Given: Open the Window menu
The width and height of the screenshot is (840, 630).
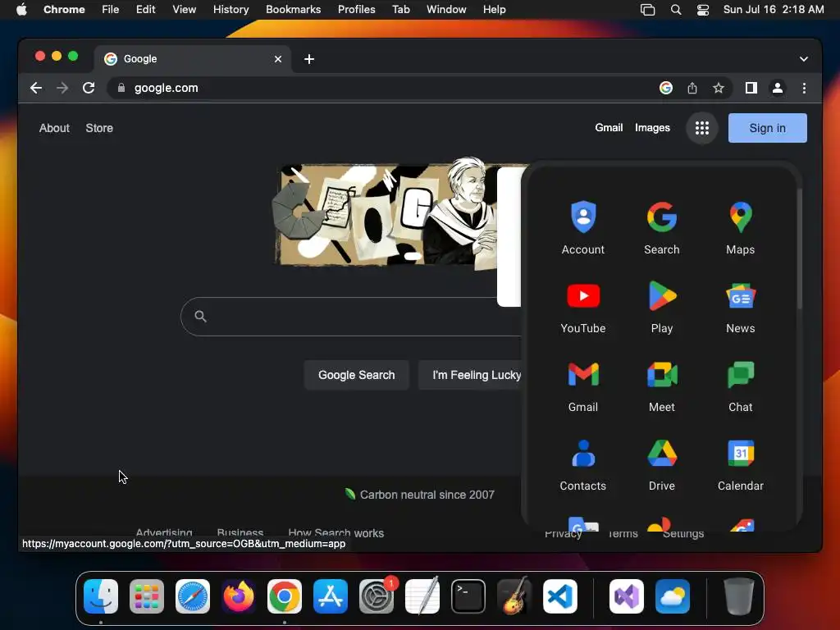Looking at the screenshot, I should coord(446,10).
